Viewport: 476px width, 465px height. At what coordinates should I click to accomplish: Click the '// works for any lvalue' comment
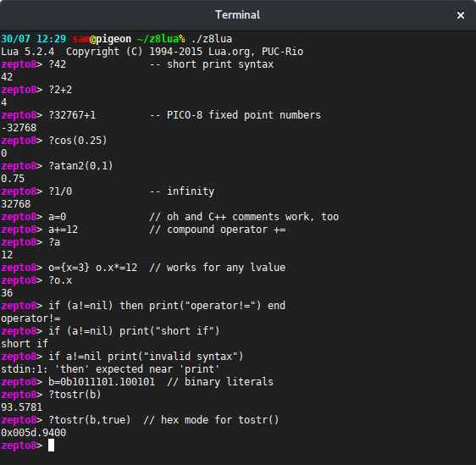[218, 268]
